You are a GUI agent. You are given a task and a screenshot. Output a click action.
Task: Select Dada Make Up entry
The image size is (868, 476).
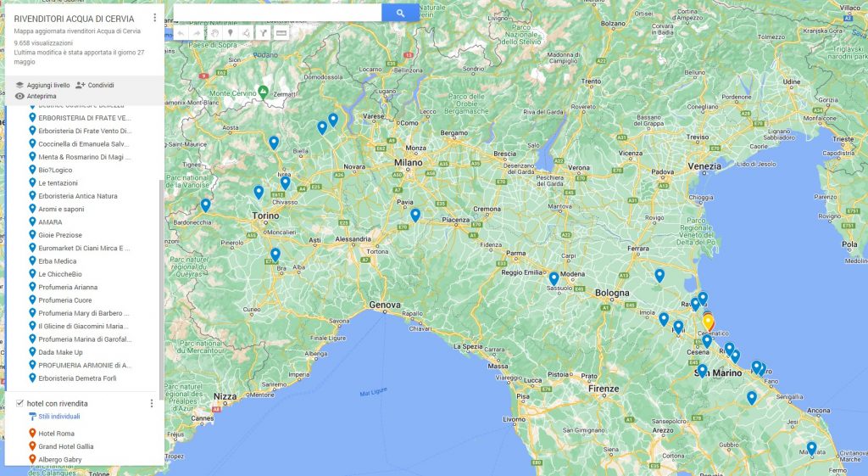point(60,352)
